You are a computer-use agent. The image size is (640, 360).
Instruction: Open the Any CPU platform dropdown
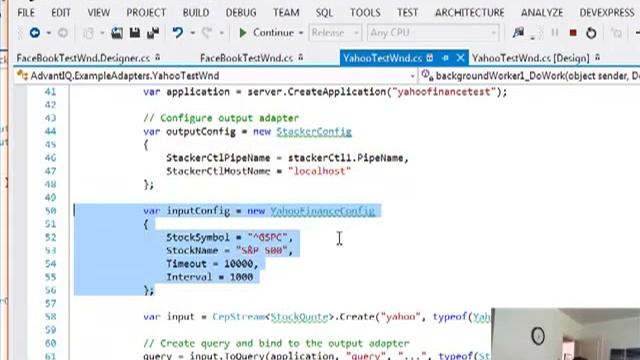433,33
